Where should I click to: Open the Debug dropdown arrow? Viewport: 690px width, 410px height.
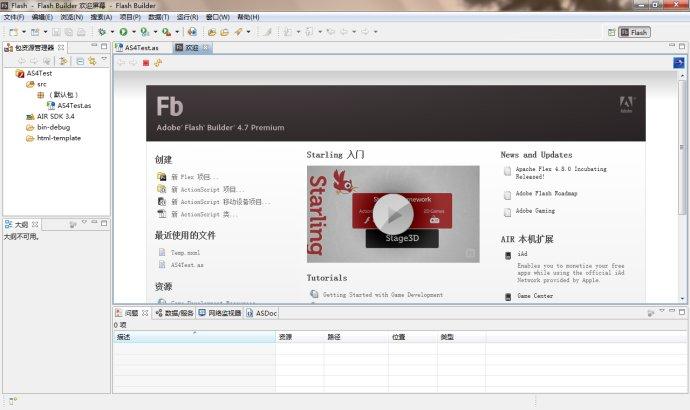[x=112, y=32]
